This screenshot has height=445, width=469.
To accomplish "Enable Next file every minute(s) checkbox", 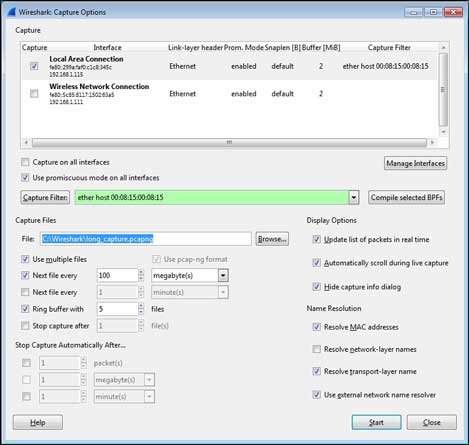I will coord(25,292).
